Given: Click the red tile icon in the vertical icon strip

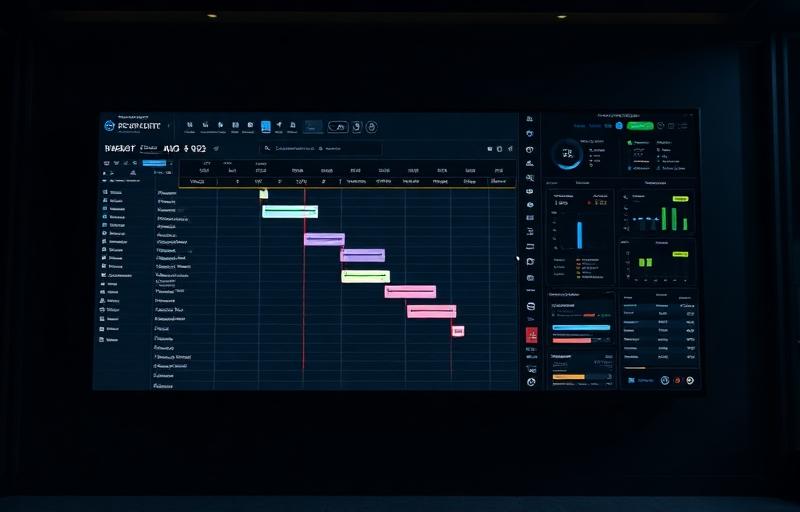Looking at the screenshot, I should click(x=532, y=335).
